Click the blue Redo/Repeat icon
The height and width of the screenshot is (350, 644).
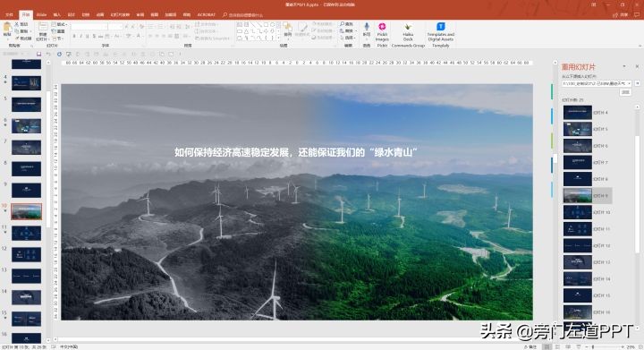click(59, 54)
